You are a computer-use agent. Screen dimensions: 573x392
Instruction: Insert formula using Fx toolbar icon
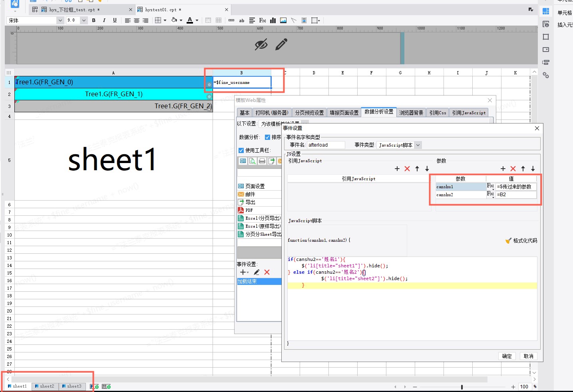click(263, 20)
